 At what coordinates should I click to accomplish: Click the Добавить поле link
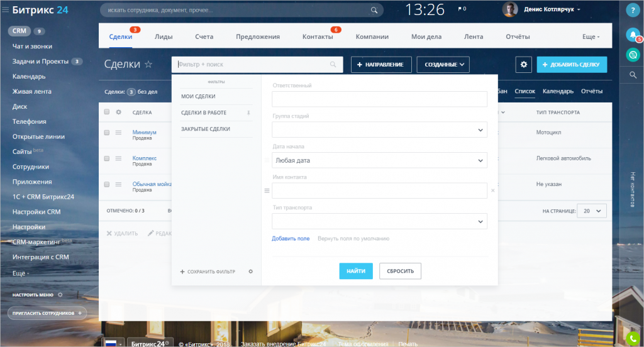(291, 239)
